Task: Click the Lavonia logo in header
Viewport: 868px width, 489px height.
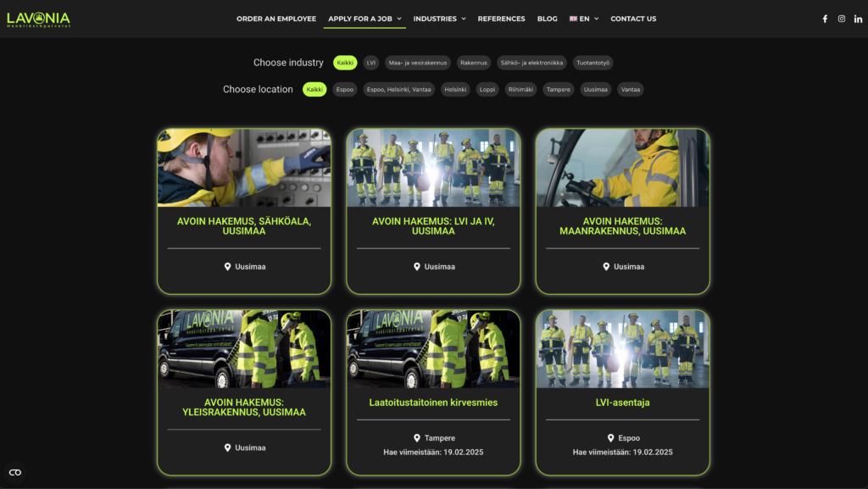Action: tap(38, 19)
